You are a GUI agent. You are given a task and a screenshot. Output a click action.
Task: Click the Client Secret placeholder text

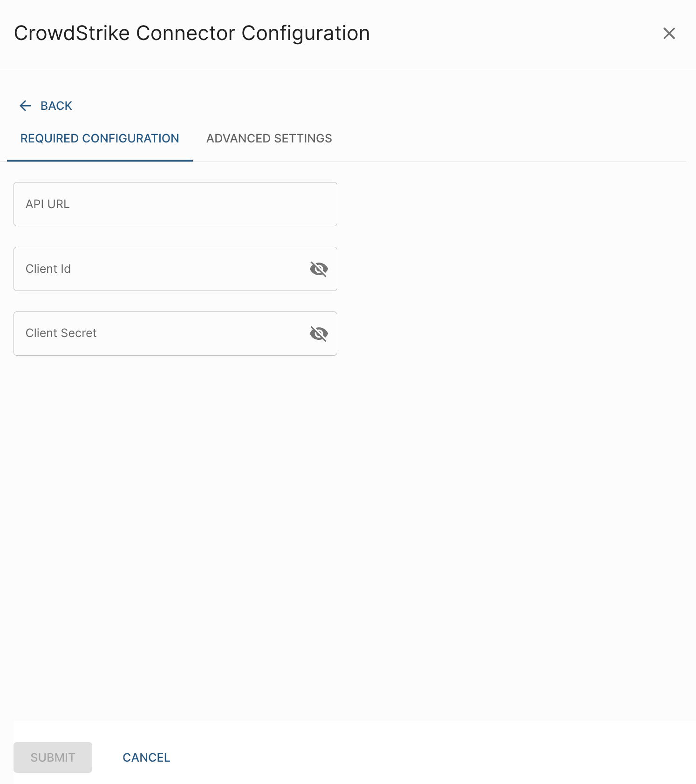coord(61,333)
